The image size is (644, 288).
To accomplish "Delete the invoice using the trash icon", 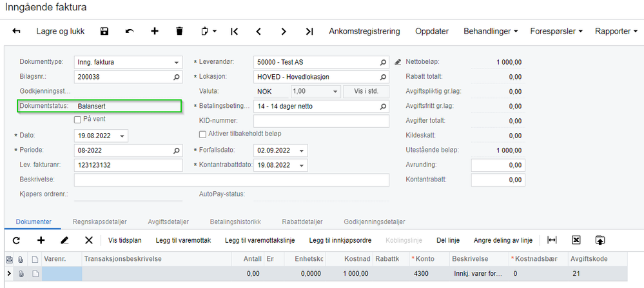I will tap(179, 31).
